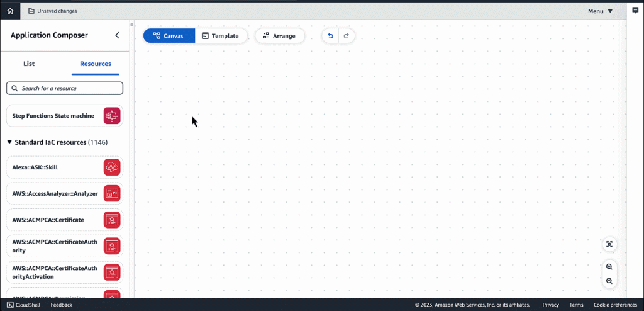Click the resource list scrollbar
The height and width of the screenshot is (311, 644).
(x=131, y=25)
